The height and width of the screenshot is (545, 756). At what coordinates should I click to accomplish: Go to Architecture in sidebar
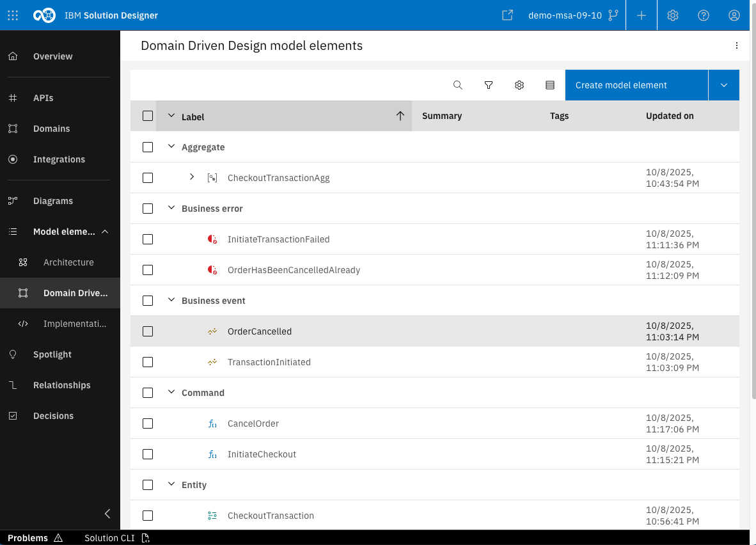click(x=68, y=262)
